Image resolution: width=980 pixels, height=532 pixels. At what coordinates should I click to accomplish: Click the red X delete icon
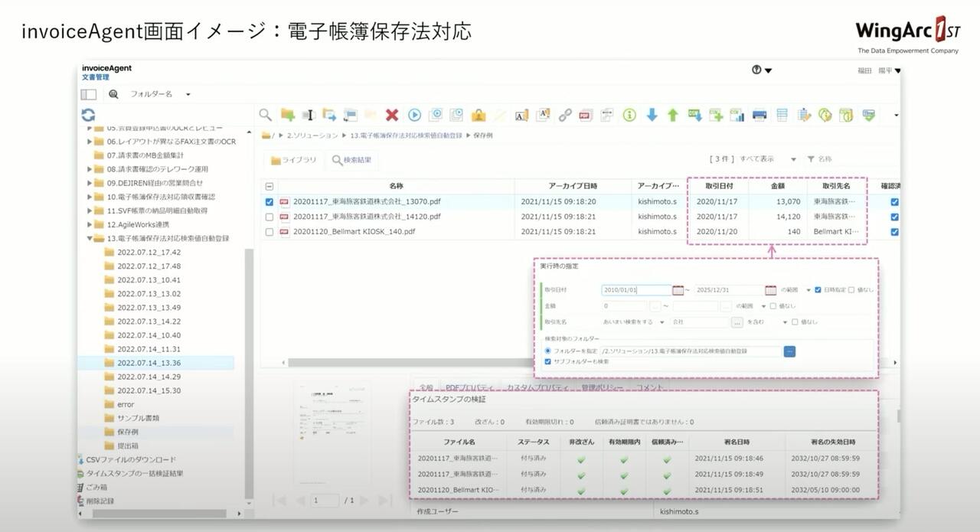(x=392, y=115)
